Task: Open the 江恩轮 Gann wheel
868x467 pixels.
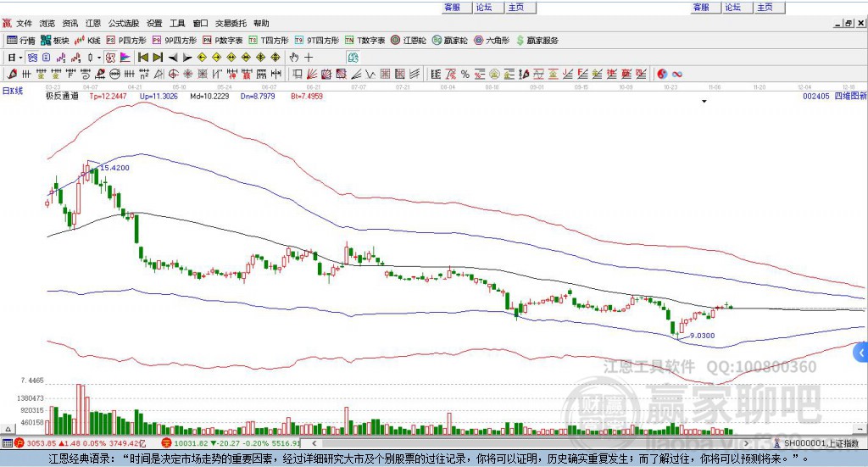Action: 409,41
